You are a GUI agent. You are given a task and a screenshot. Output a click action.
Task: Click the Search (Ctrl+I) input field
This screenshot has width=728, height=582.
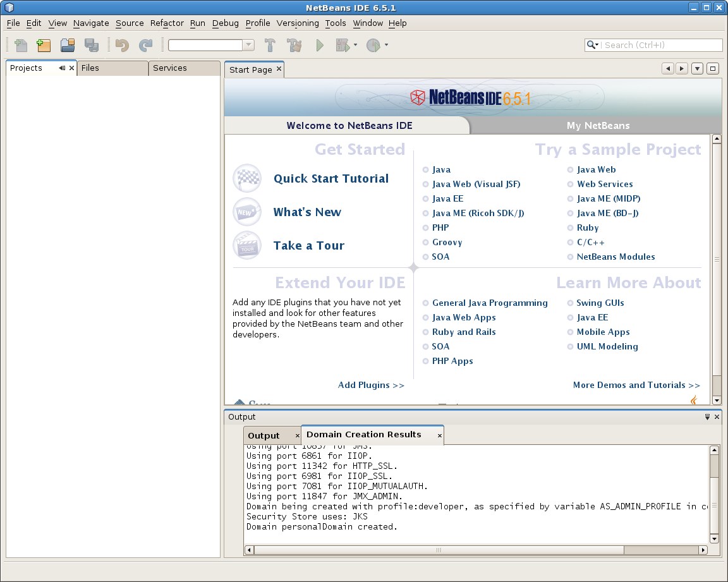[x=661, y=45]
